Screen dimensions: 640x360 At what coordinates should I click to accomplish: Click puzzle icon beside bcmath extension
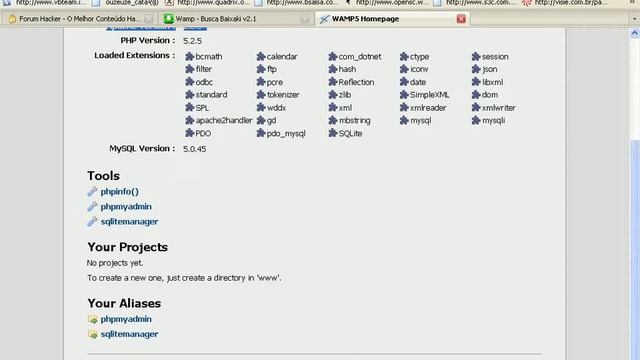pyautogui.click(x=189, y=56)
